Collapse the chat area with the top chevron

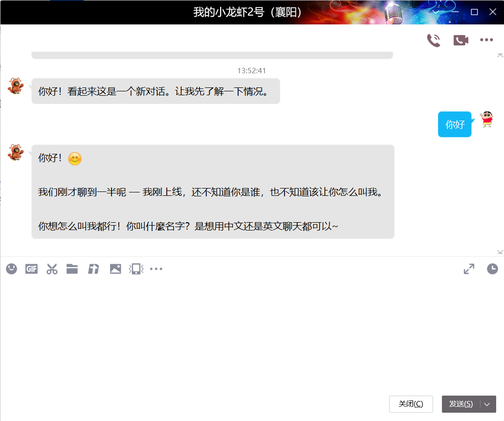coord(500,55)
